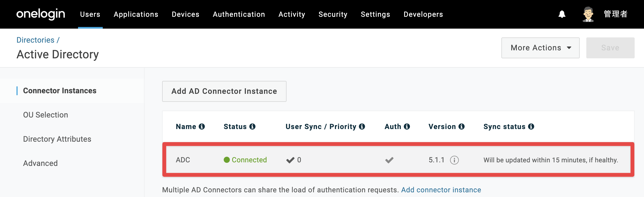Click the Status column header

tap(235, 127)
